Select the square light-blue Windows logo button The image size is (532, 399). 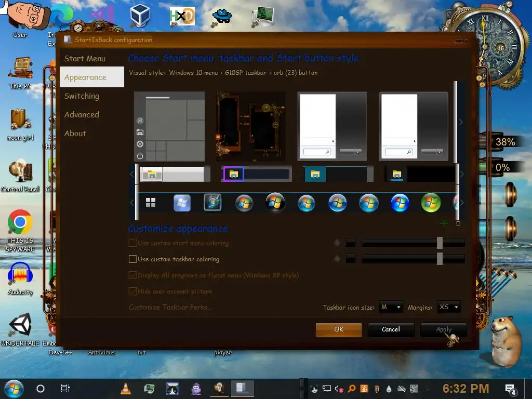pos(182,203)
